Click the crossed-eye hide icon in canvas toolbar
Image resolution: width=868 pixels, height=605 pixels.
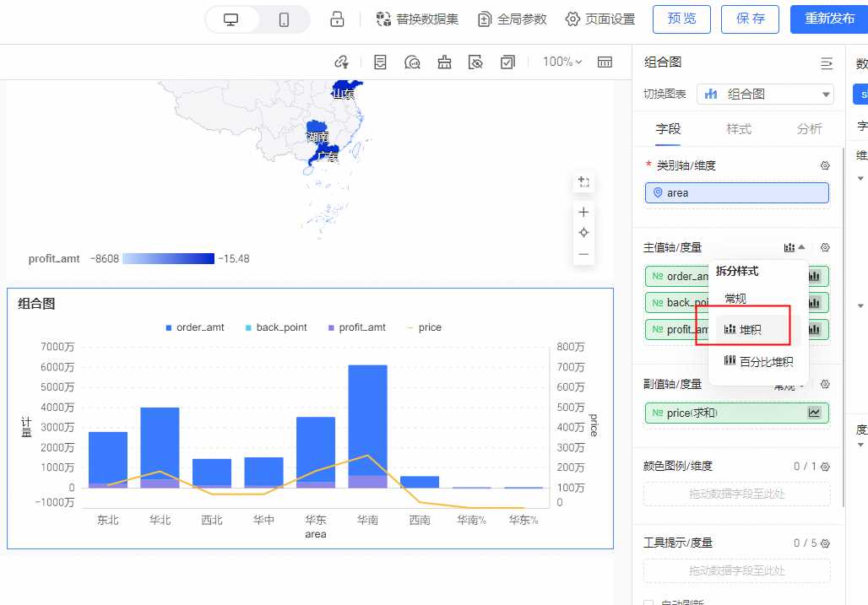click(x=476, y=62)
